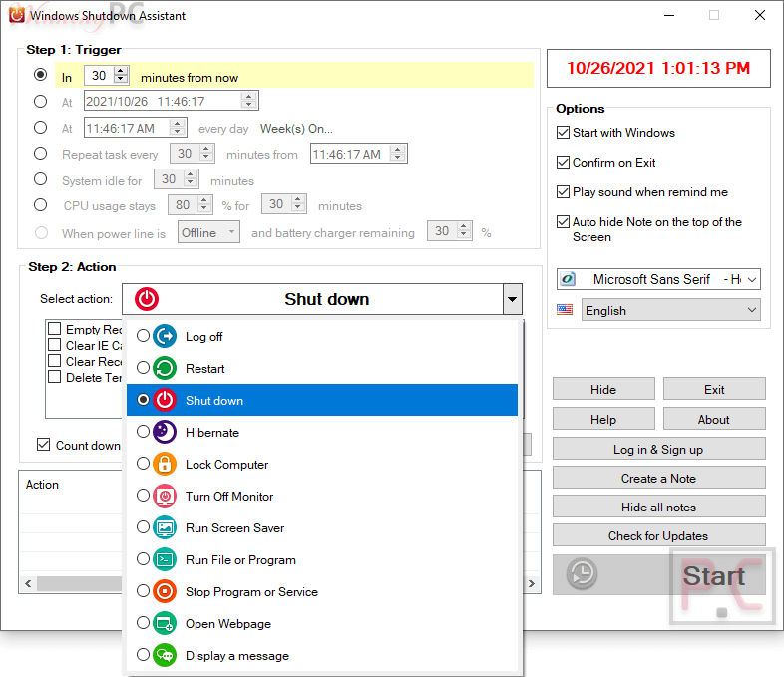Click the Display a message chat icon

pos(165,655)
